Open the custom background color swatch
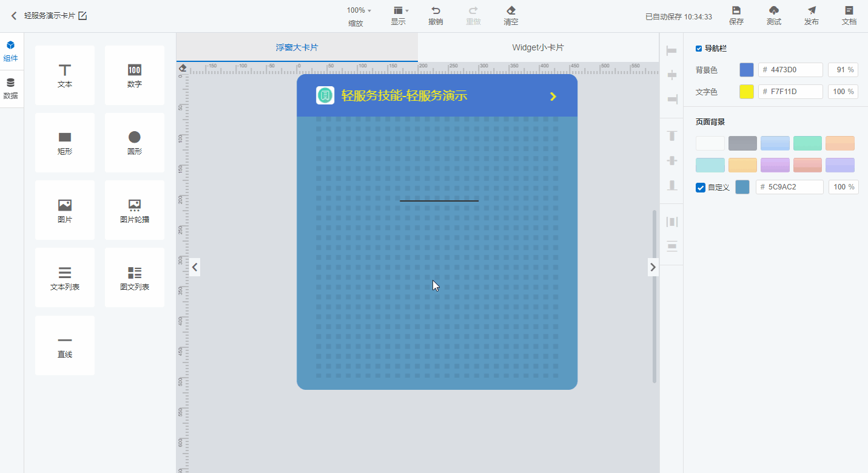868x473 pixels. click(x=742, y=187)
